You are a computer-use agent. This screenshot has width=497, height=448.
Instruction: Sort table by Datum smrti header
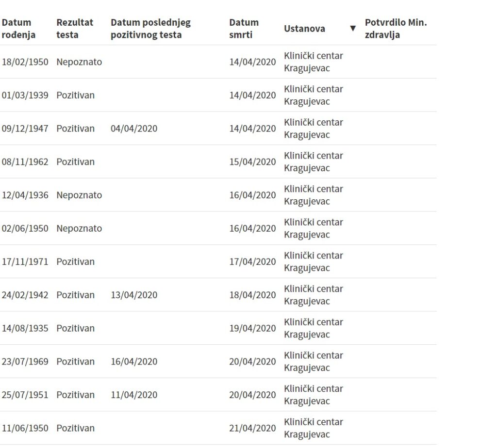(244, 29)
